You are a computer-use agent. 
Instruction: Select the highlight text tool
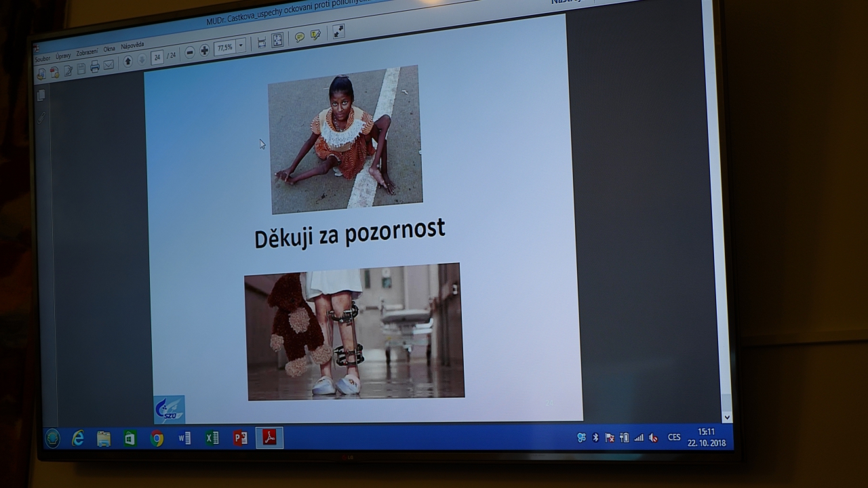click(315, 35)
